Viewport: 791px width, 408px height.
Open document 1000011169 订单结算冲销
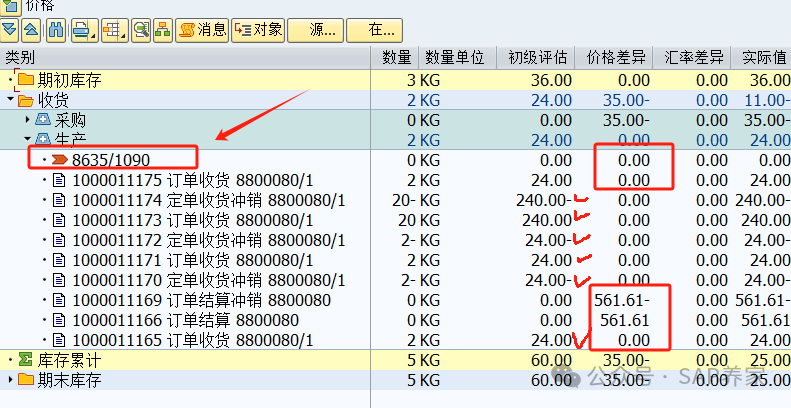202,300
